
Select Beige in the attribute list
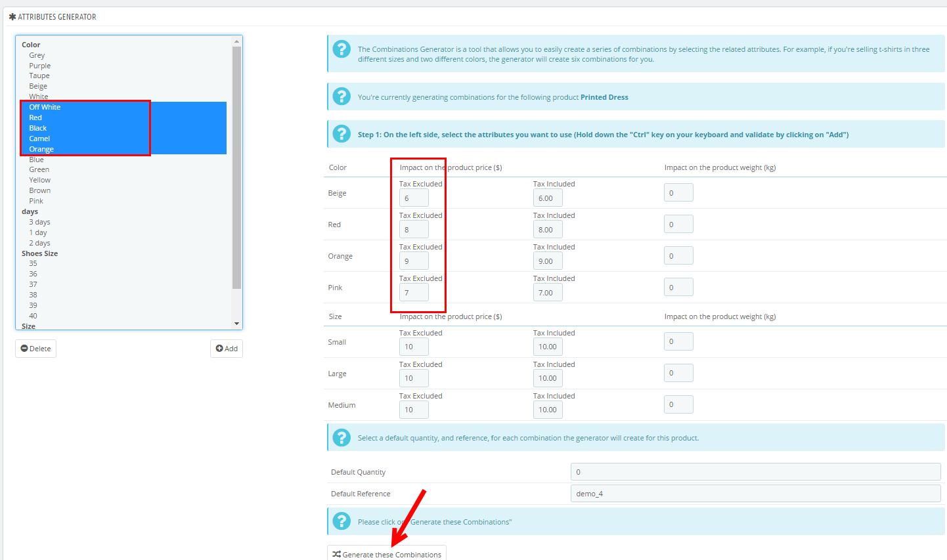click(38, 86)
